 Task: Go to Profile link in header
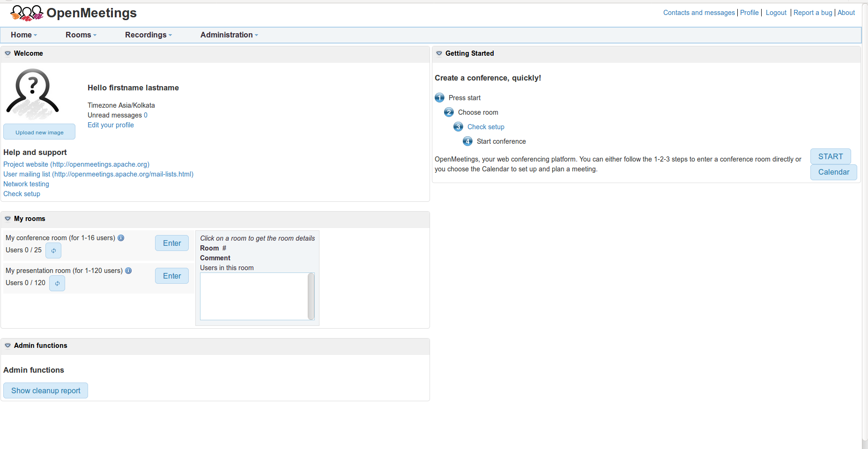coord(749,13)
